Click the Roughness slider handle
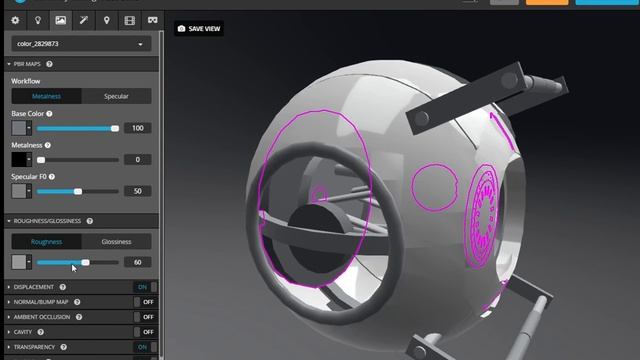 (85, 262)
